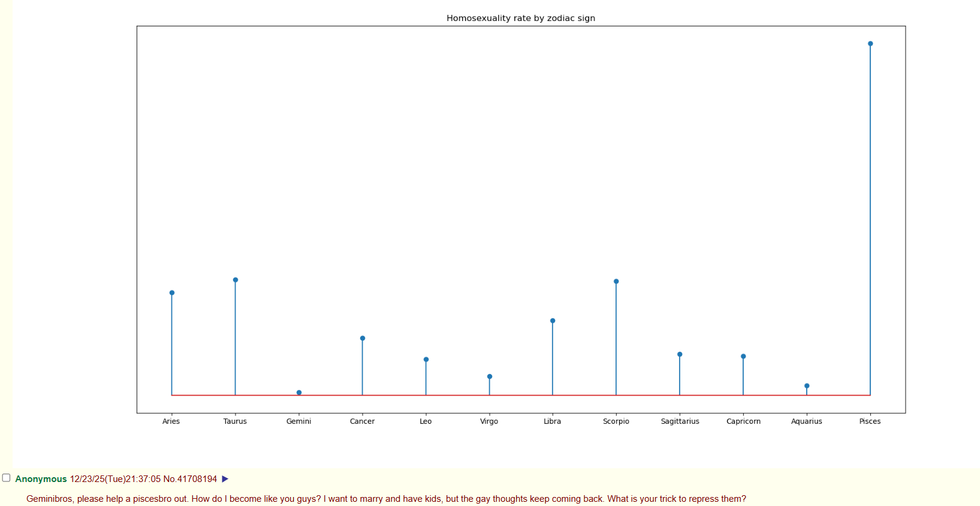Tick the checkbox beside the Anonymous post

(x=6, y=478)
